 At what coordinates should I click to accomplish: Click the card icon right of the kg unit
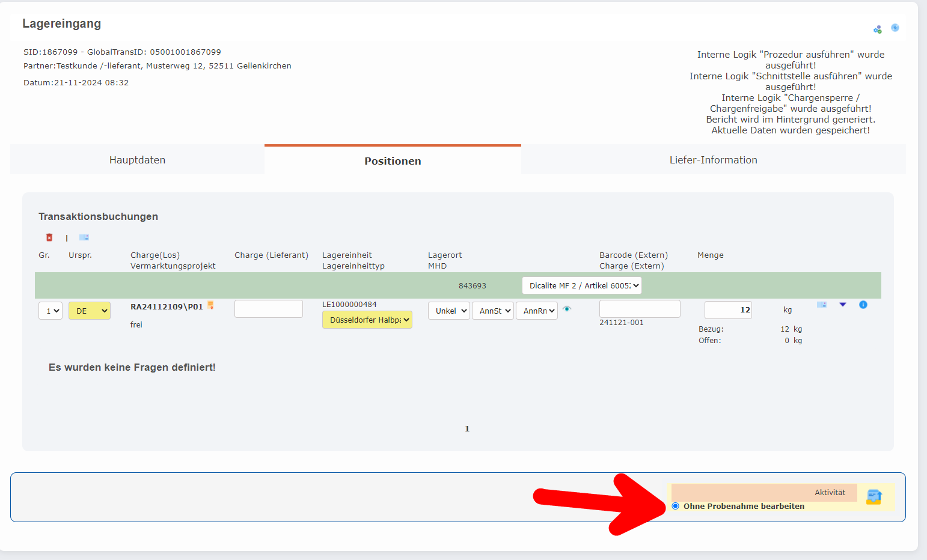[822, 305]
